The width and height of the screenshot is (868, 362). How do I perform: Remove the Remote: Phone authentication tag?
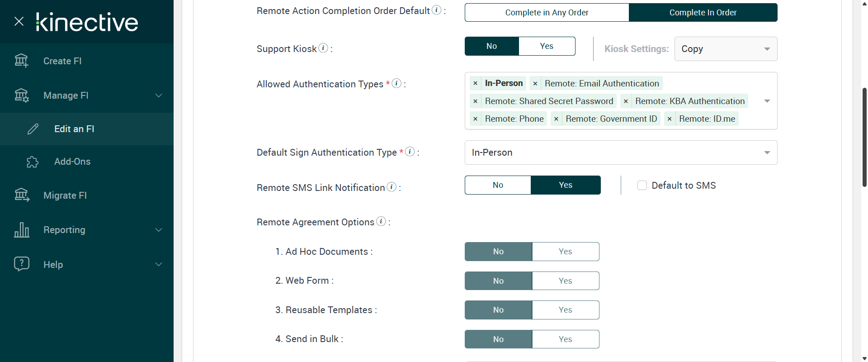point(475,119)
